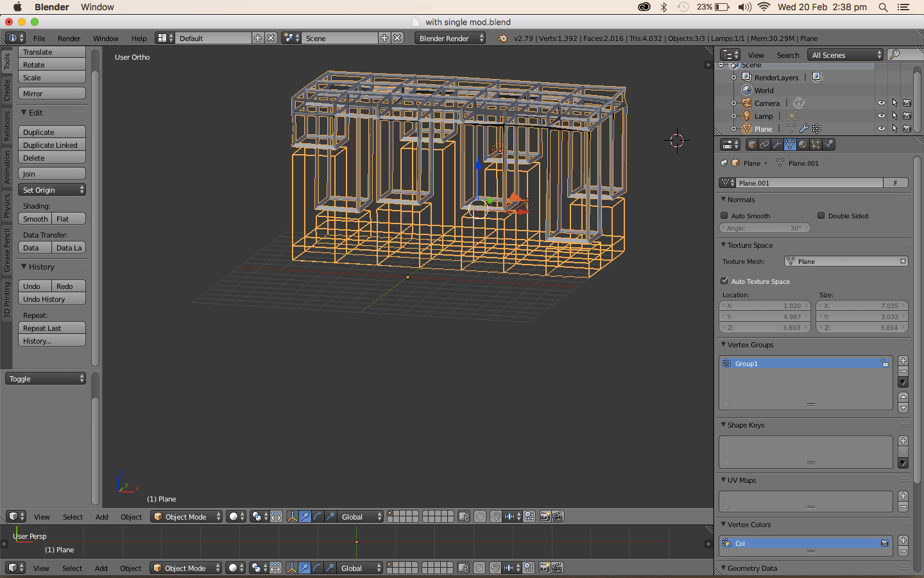Image resolution: width=924 pixels, height=578 pixels.
Task: Add a new screen layout with plus button
Action: coord(258,38)
